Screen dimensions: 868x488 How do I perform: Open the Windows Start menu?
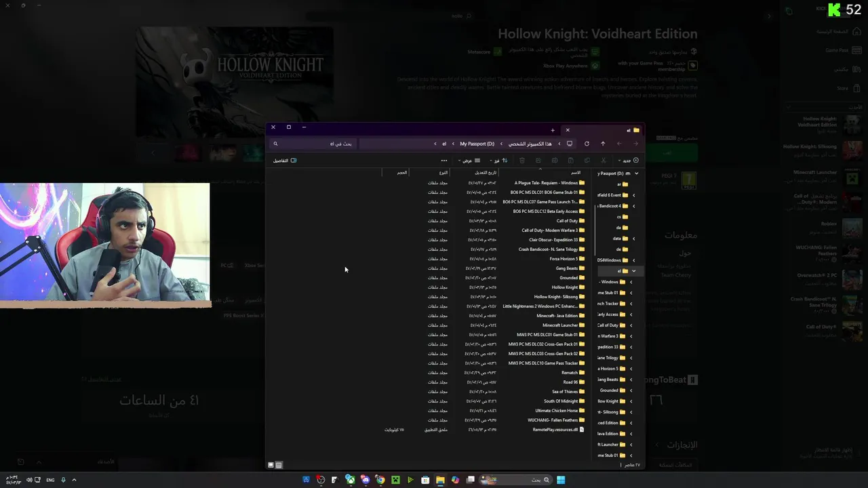(x=561, y=480)
